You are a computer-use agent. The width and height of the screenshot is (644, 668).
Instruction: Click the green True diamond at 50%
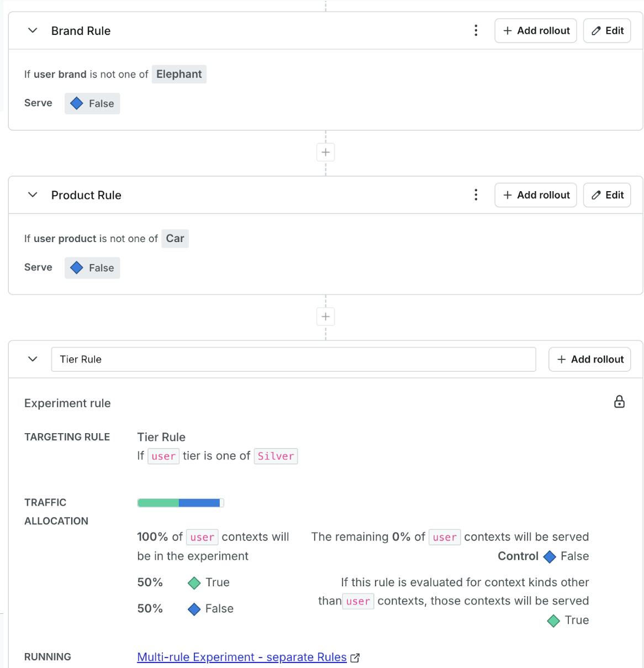(194, 583)
